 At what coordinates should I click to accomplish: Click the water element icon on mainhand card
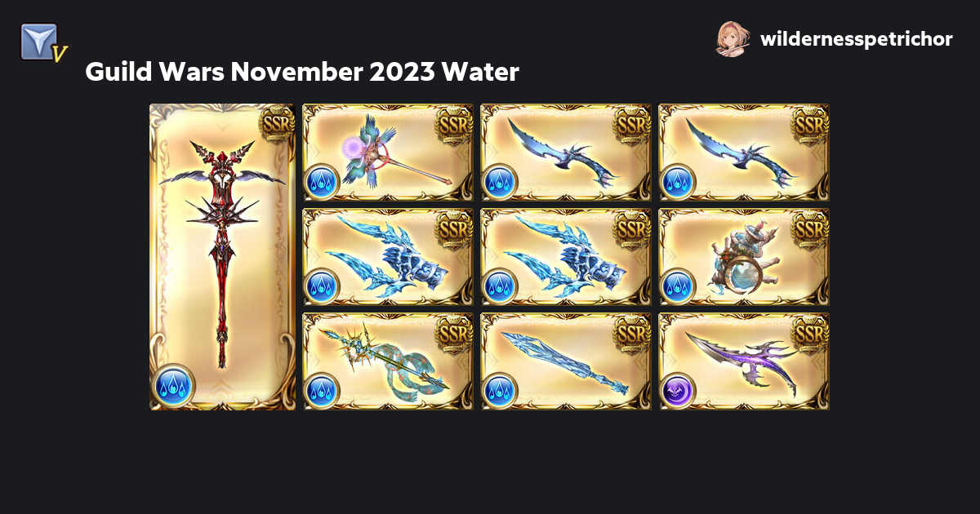[173, 384]
